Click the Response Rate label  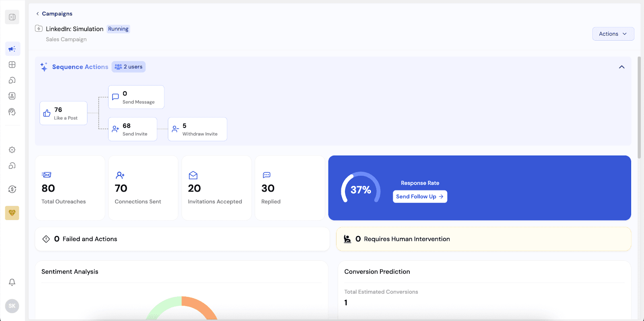pyautogui.click(x=420, y=183)
